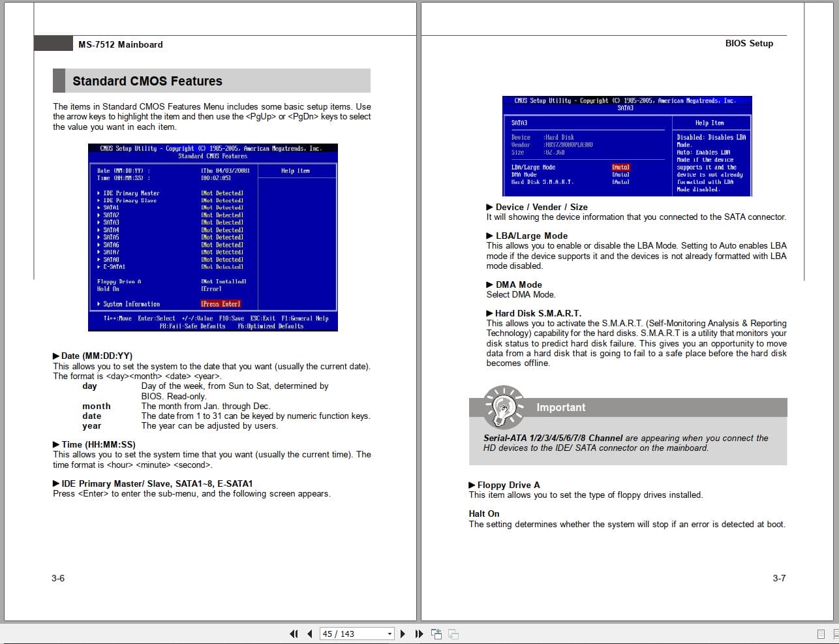Open the page number dropdown arrow

390,634
